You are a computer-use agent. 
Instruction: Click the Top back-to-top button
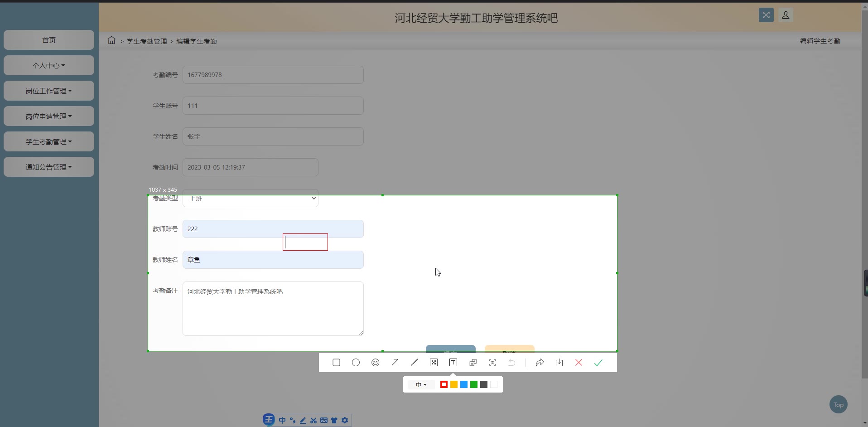tap(839, 405)
